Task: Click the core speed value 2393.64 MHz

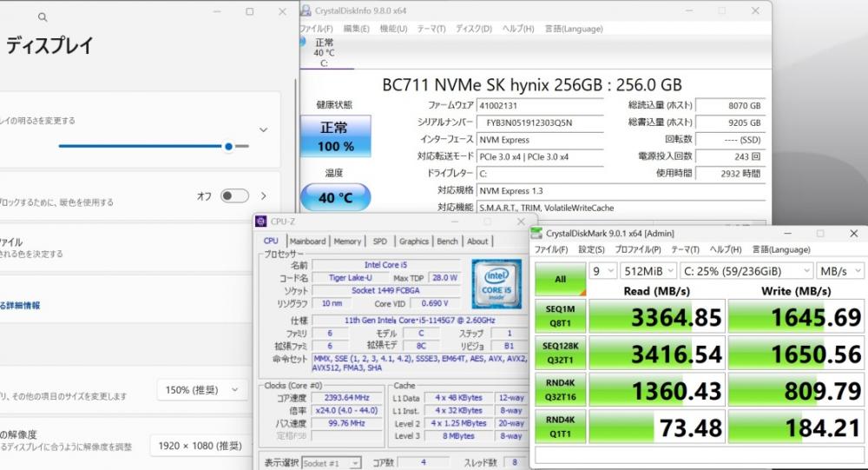Action: click(346, 398)
